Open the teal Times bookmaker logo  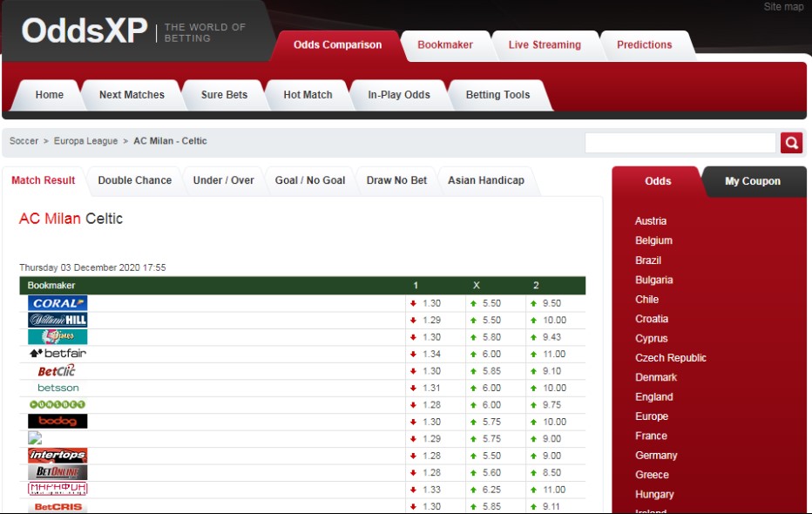click(x=58, y=336)
